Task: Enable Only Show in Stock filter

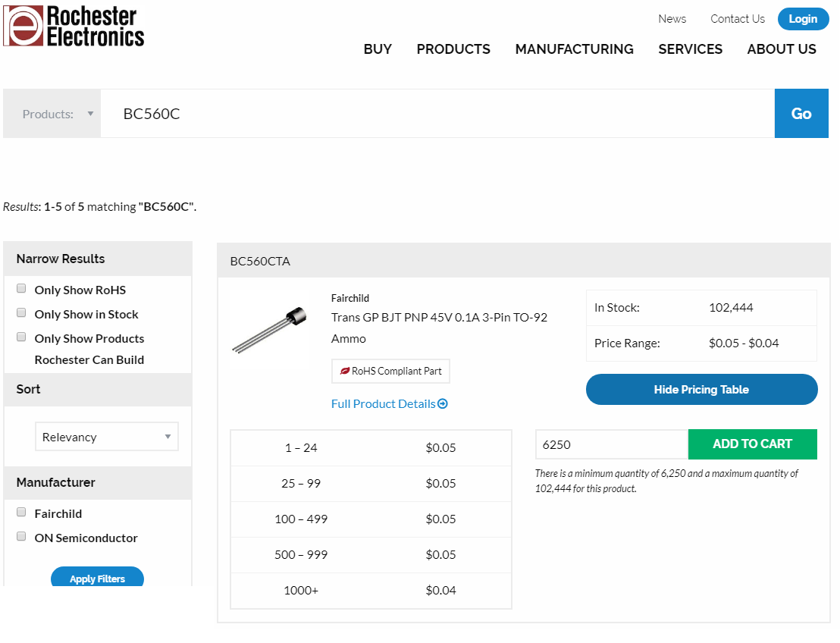Action: (x=21, y=312)
